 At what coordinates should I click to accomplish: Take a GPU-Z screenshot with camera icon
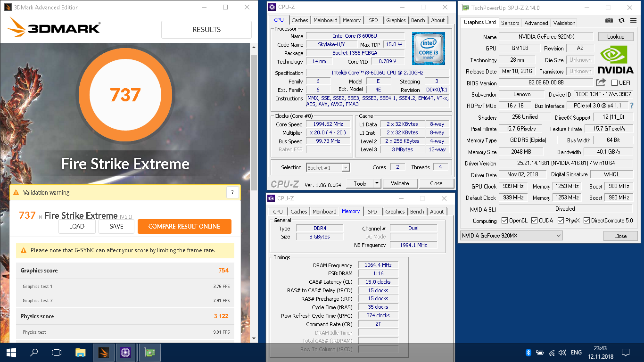pyautogui.click(x=609, y=20)
